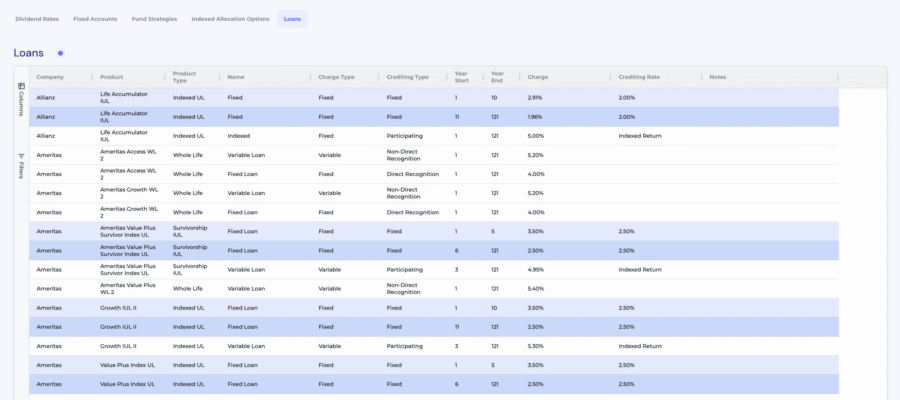Click the 5.40% charge cell

click(535, 288)
